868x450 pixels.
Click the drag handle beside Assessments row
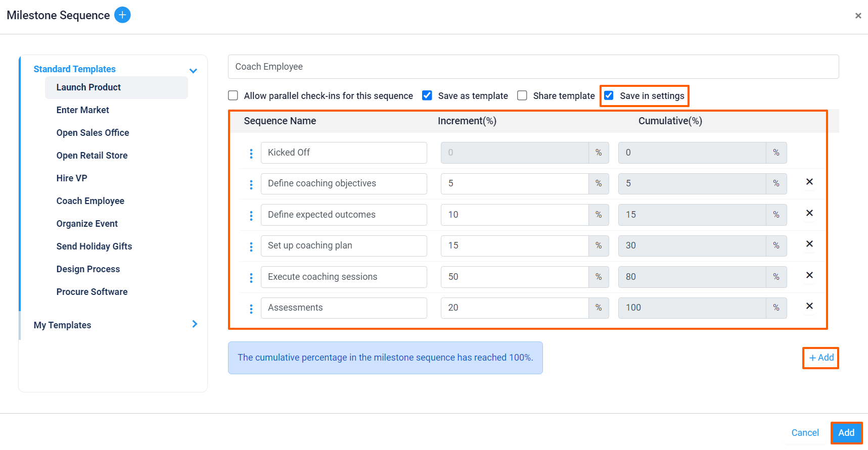pyautogui.click(x=251, y=308)
